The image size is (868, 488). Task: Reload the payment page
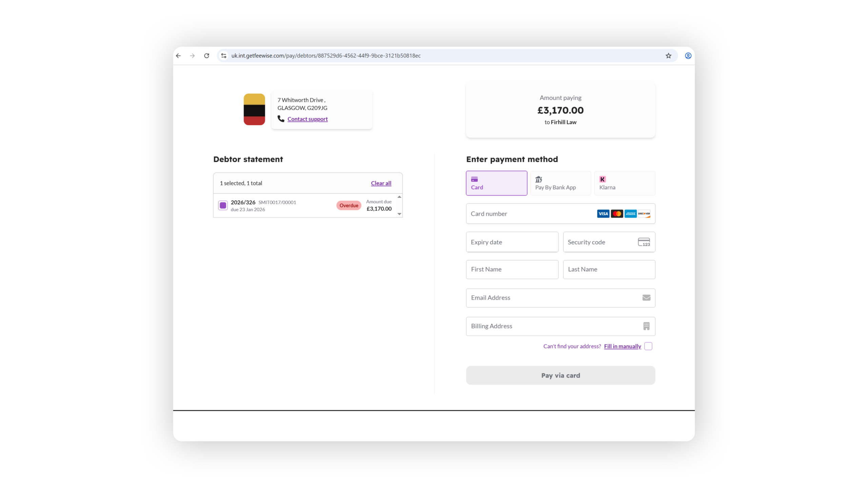(x=206, y=56)
